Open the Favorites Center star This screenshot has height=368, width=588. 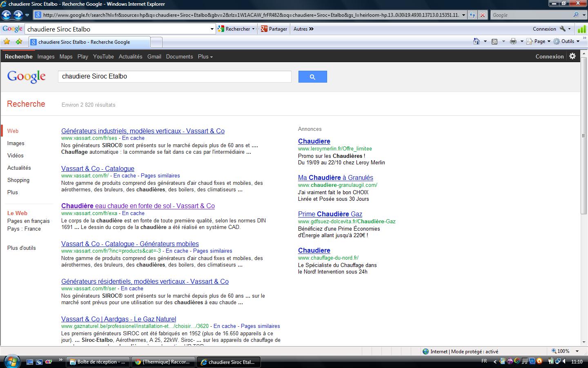point(7,42)
